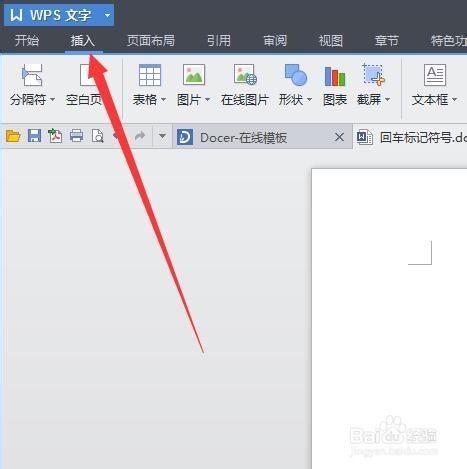
Task: Export to PDF using the PDF icon
Action: [x=55, y=136]
